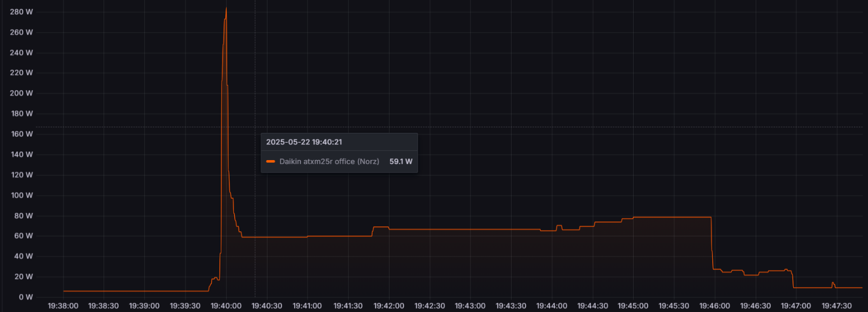Click the 0 W y-axis label

(x=25, y=297)
